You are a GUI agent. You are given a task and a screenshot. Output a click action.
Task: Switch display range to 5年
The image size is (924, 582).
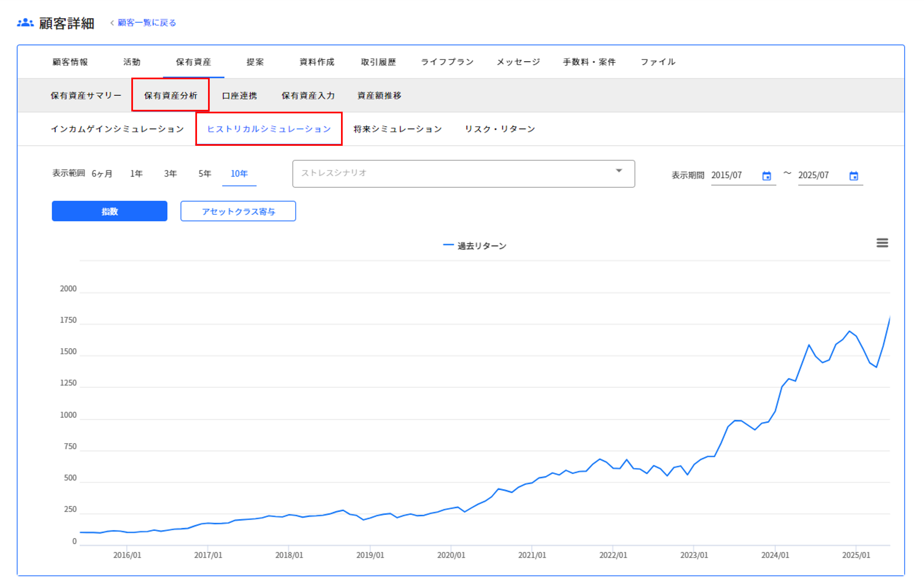click(x=205, y=174)
